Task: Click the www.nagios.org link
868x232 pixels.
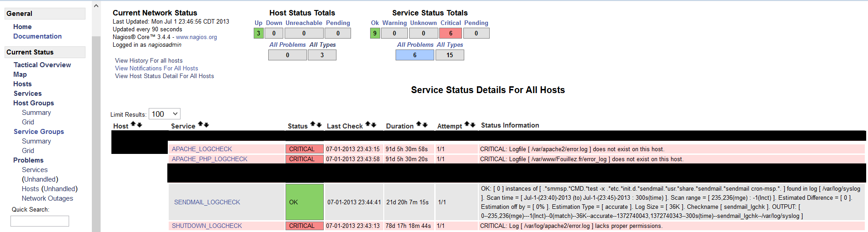Action: (x=196, y=37)
